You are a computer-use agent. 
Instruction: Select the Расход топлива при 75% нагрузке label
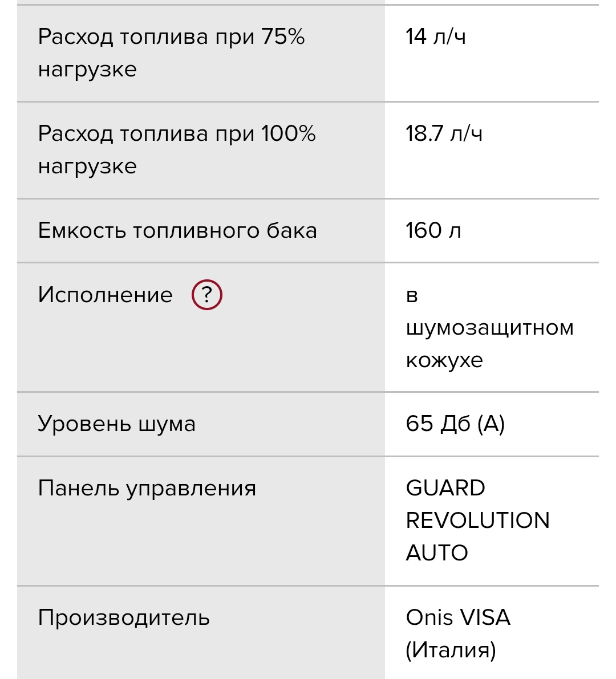point(171,53)
